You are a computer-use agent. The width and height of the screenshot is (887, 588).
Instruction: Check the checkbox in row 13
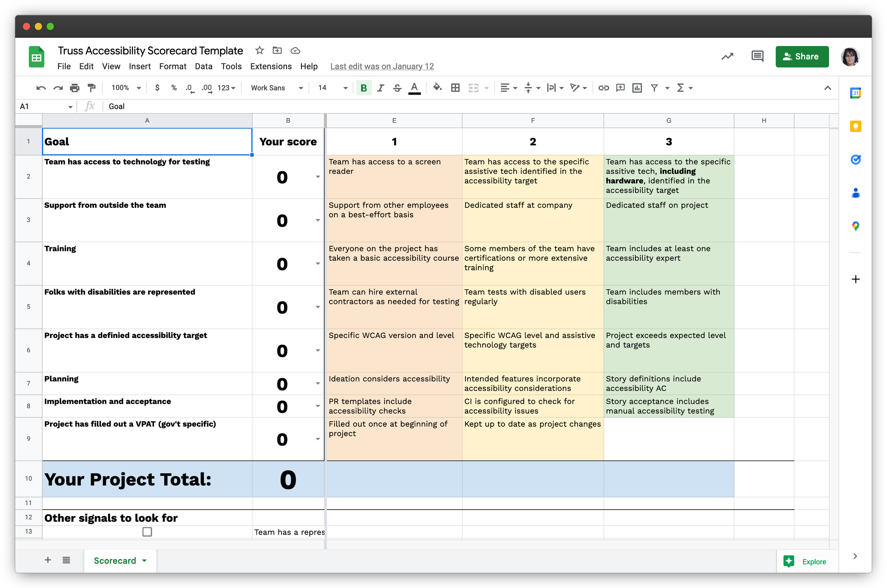click(x=147, y=532)
